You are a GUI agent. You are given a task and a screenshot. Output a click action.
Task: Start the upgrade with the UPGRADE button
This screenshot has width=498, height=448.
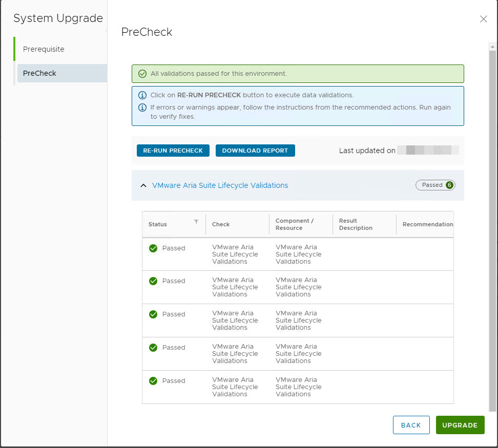(460, 424)
